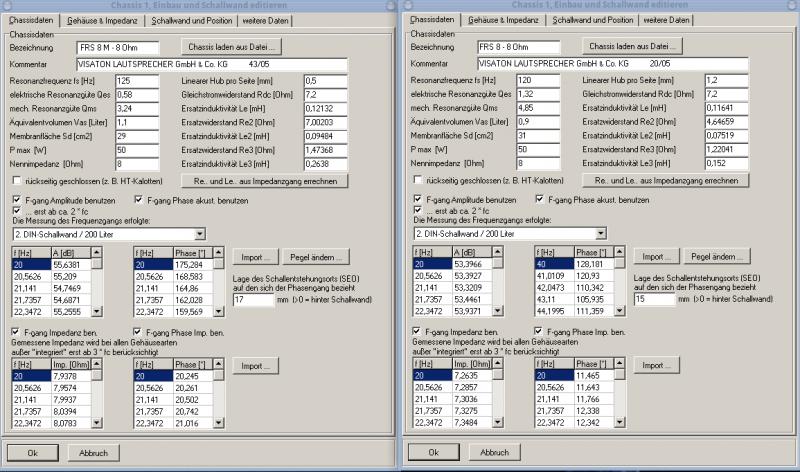This screenshot has height=472, width=800.
Task: Click down arrow of acoustic Phase table, left window
Action: (218, 311)
